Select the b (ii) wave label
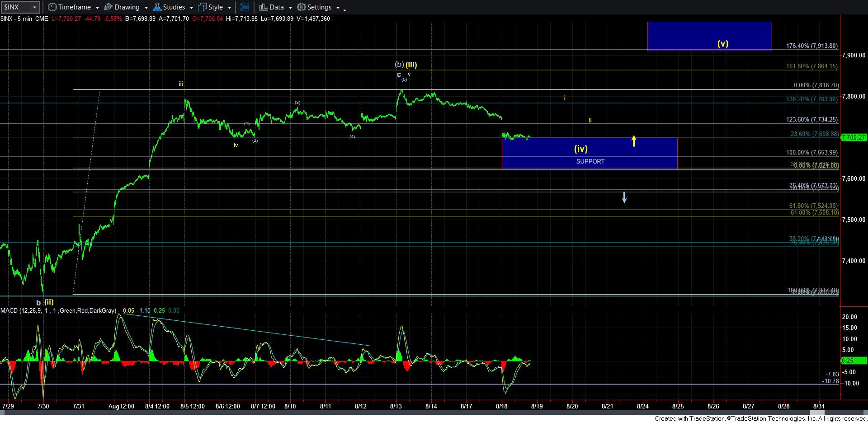 (45, 302)
